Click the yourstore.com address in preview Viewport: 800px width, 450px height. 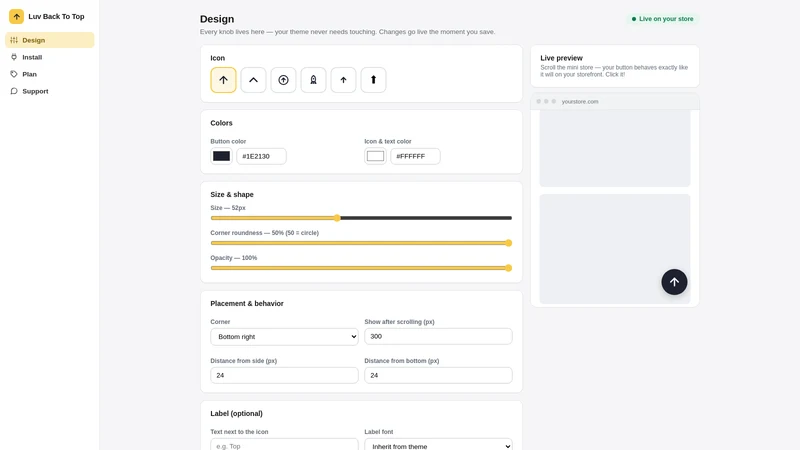point(580,102)
